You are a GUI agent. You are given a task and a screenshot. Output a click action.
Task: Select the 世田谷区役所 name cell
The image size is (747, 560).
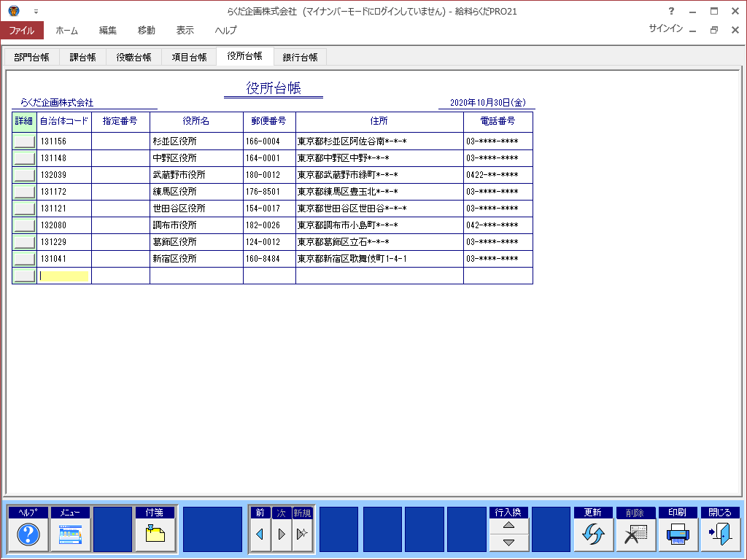coord(196,209)
